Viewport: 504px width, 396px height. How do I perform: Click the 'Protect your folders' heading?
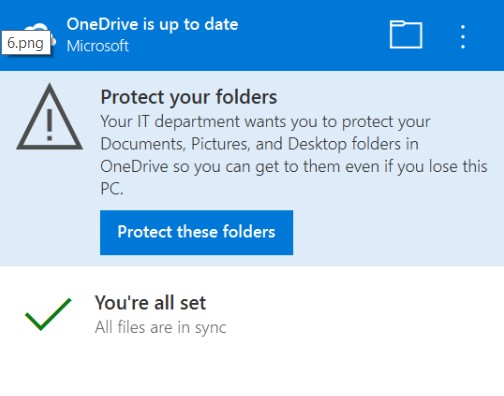[x=189, y=97]
